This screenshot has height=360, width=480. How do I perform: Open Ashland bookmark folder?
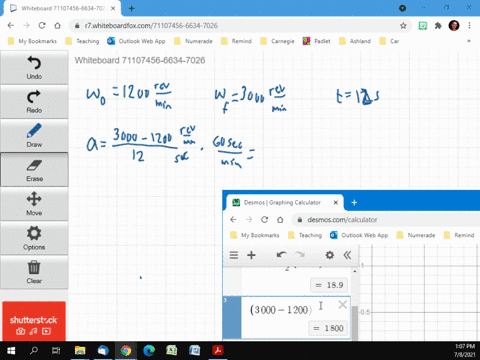[355, 41]
